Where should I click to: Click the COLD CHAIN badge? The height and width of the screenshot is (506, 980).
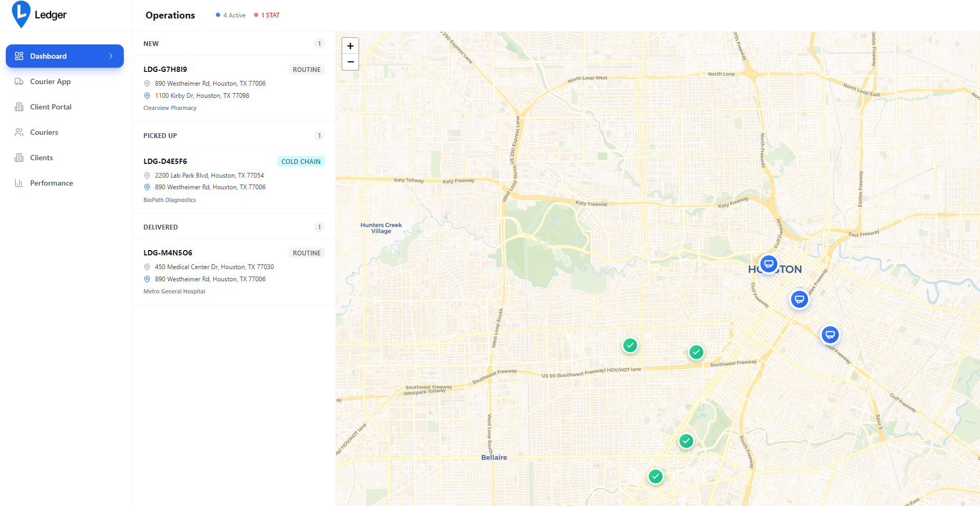301,161
